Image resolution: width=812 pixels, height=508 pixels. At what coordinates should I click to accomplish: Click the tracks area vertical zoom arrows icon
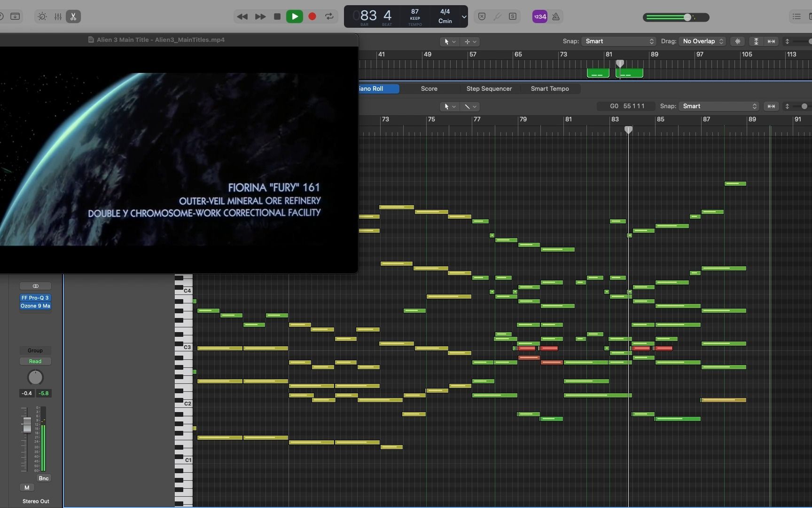coord(787,41)
